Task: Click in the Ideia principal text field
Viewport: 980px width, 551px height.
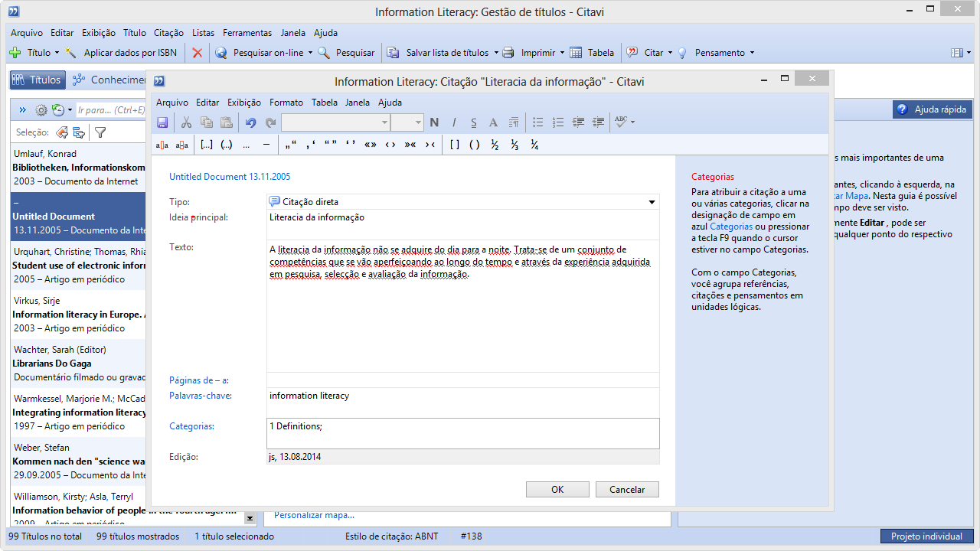Action: (x=462, y=224)
